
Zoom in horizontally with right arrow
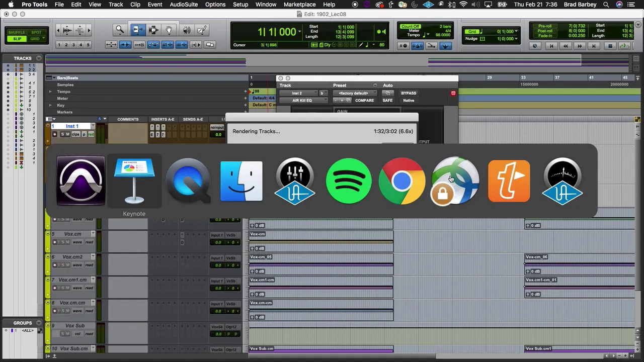pos(89,31)
